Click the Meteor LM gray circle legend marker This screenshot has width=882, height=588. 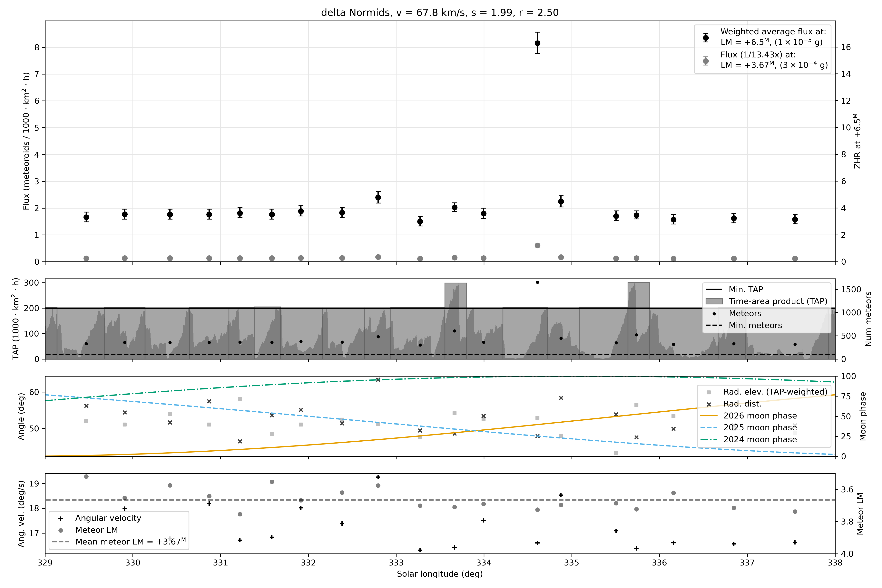pyautogui.click(x=60, y=530)
